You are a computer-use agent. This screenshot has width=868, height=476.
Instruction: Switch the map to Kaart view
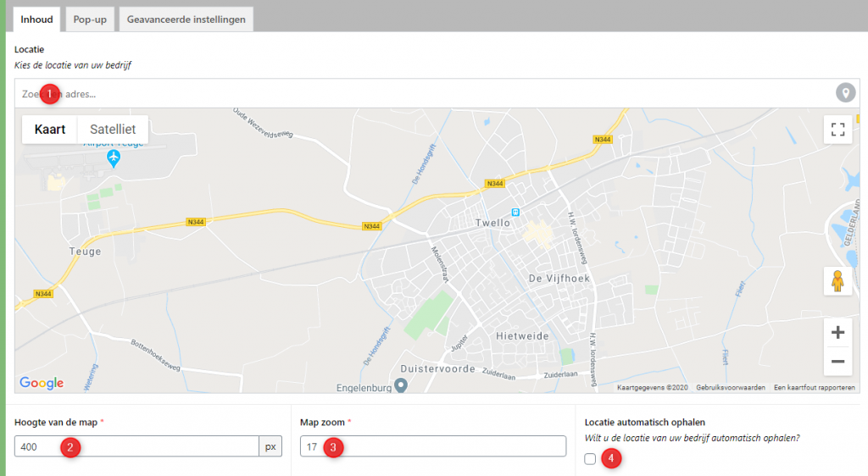tap(50, 130)
